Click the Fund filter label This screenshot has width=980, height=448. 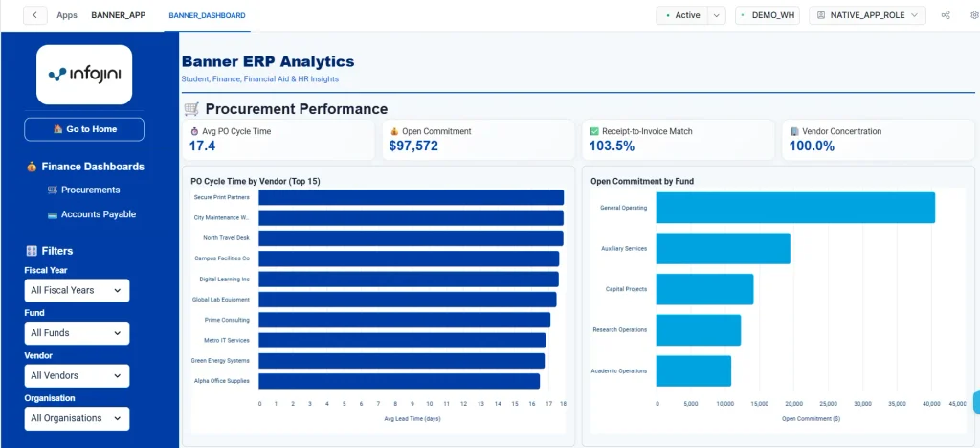pyautogui.click(x=34, y=313)
